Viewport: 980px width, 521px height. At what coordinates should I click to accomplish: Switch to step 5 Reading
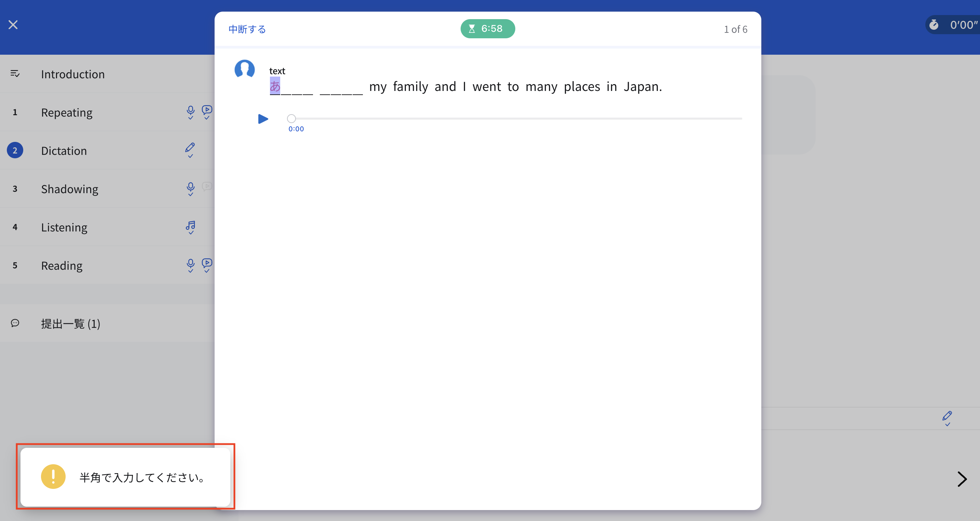(x=62, y=265)
